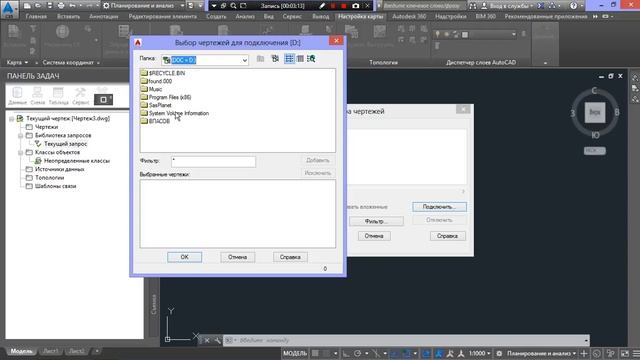
Task: Click the undo icon in quick access toolbar
Action: [73, 6]
